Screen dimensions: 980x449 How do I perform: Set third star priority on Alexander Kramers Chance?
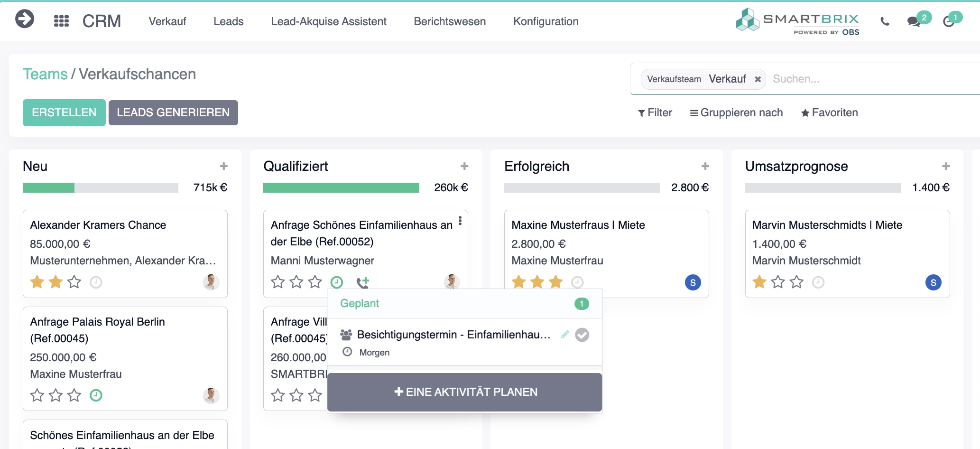coord(74,282)
